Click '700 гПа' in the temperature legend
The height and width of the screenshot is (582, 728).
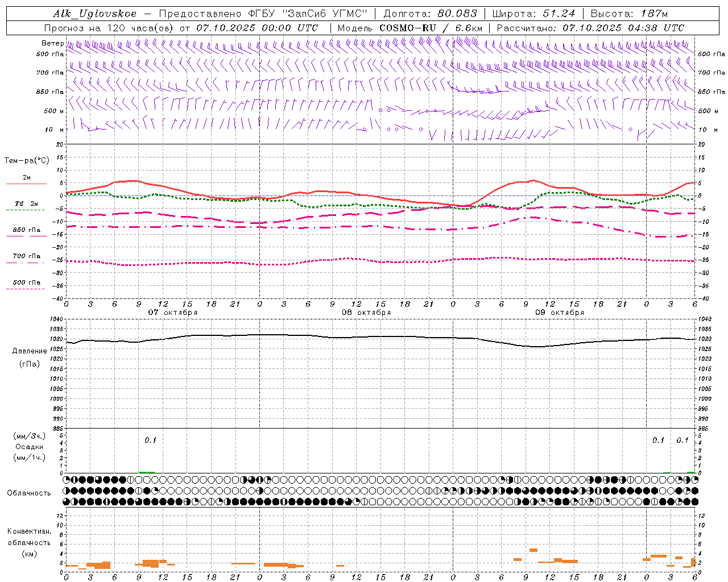coord(26,256)
